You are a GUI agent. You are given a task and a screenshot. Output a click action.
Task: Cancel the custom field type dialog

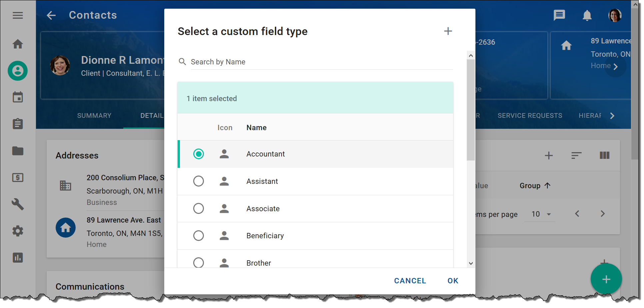(x=410, y=281)
